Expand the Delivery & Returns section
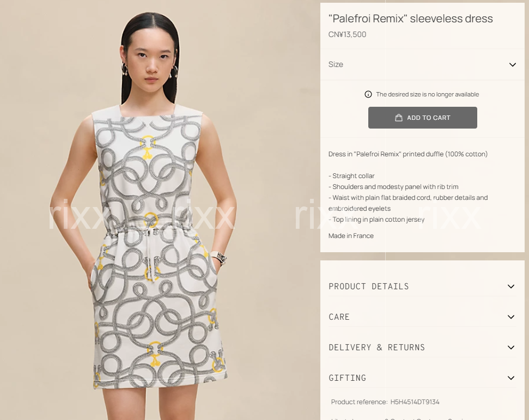 point(422,348)
